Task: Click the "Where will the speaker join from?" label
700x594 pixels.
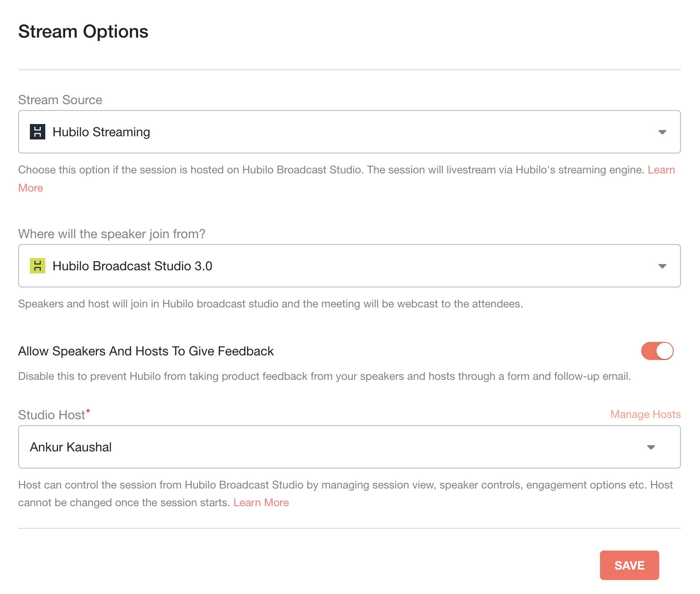Action: [112, 234]
